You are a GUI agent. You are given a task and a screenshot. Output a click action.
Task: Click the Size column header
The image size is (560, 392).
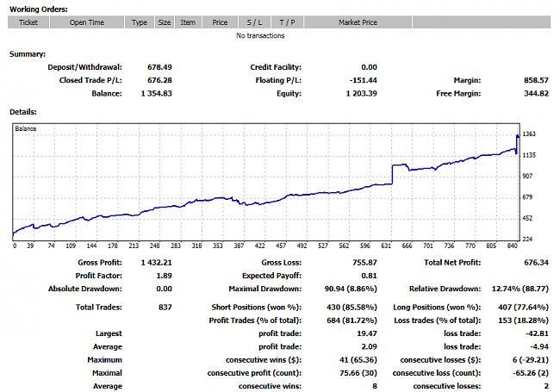tap(165, 22)
